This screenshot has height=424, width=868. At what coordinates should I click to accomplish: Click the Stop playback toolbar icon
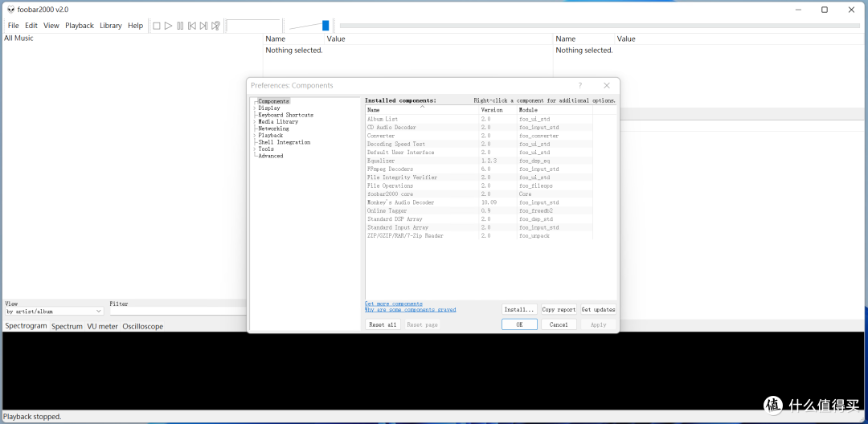click(x=157, y=26)
